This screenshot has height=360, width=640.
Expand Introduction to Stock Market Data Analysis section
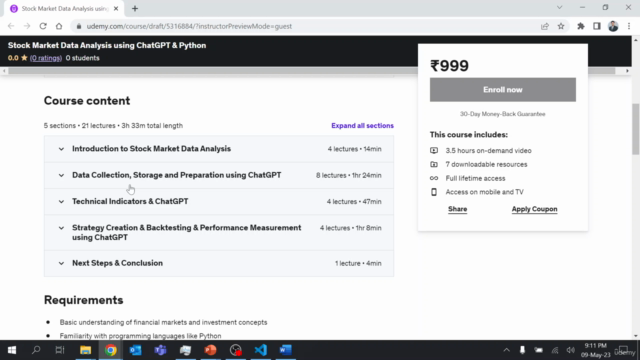[219, 149]
